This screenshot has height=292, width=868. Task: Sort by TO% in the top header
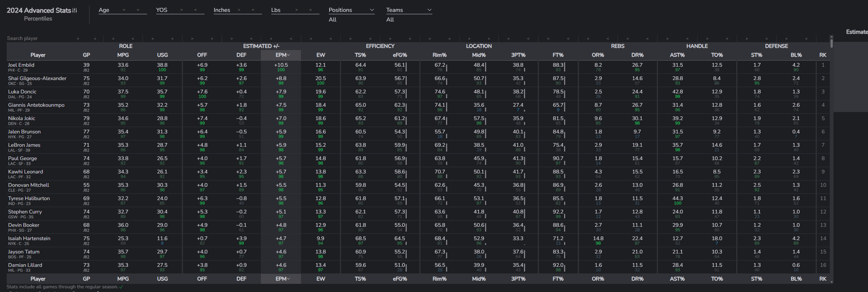point(717,55)
